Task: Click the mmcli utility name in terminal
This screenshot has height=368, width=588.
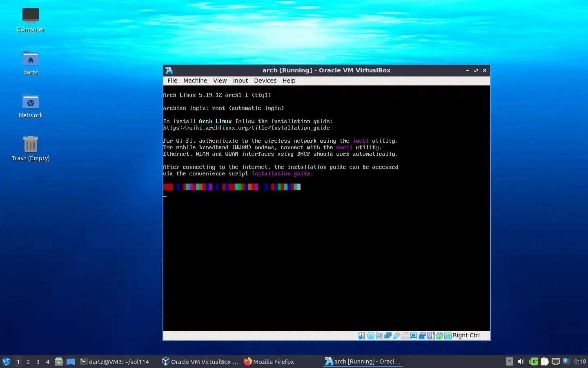Action: pyautogui.click(x=344, y=147)
